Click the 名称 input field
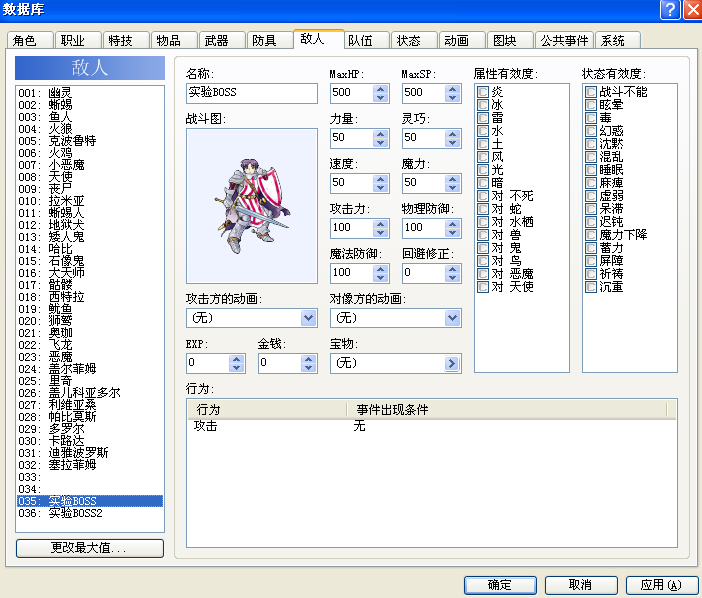Screen dimensions: 702x598 click(x=252, y=93)
